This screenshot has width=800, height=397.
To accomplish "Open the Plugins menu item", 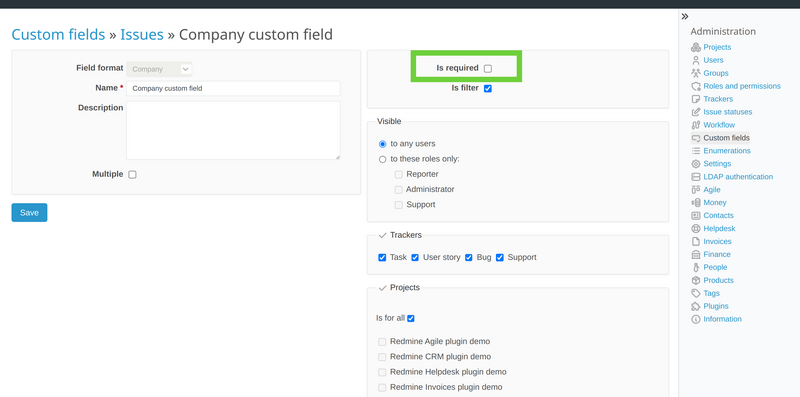I will [716, 306].
